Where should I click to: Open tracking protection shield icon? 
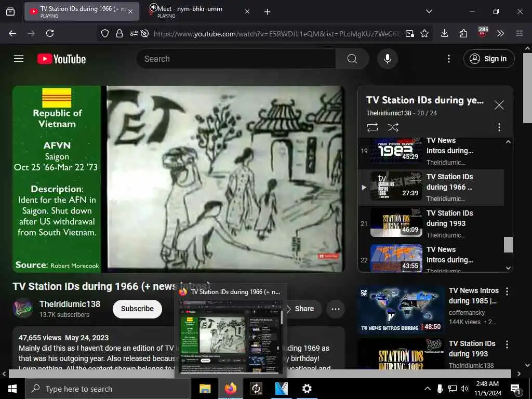105,33
